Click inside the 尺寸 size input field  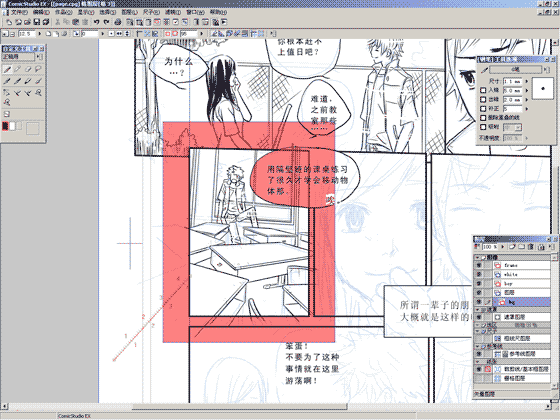513,81
